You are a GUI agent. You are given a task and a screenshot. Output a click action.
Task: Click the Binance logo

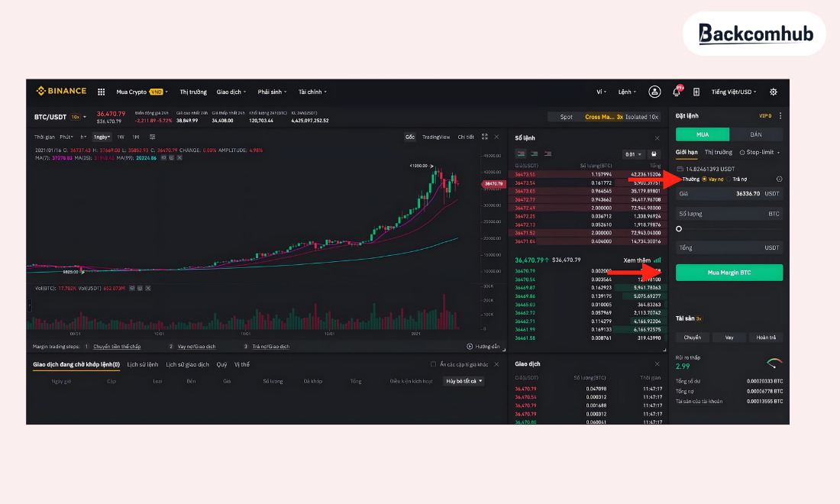61,91
